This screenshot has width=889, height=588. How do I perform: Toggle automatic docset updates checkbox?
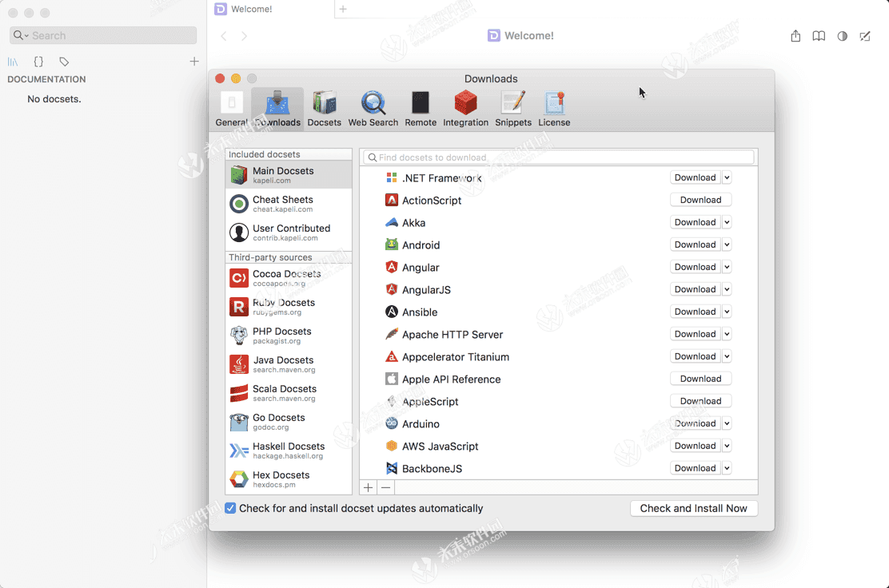coord(230,508)
